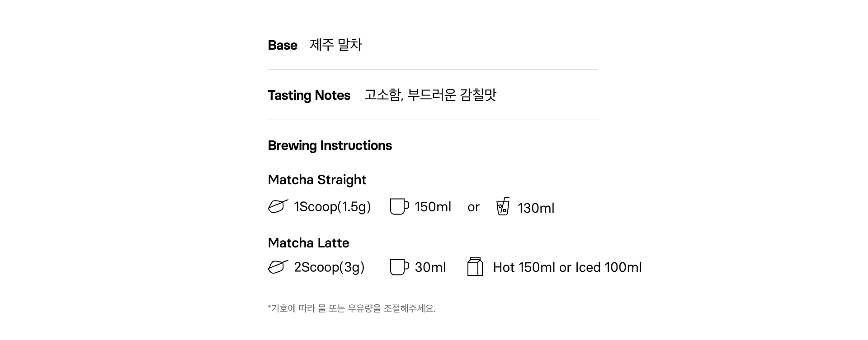Click the 1Scoop(1.5g) text
Image resolution: width=868 pixels, height=340 pixels.
(x=332, y=207)
